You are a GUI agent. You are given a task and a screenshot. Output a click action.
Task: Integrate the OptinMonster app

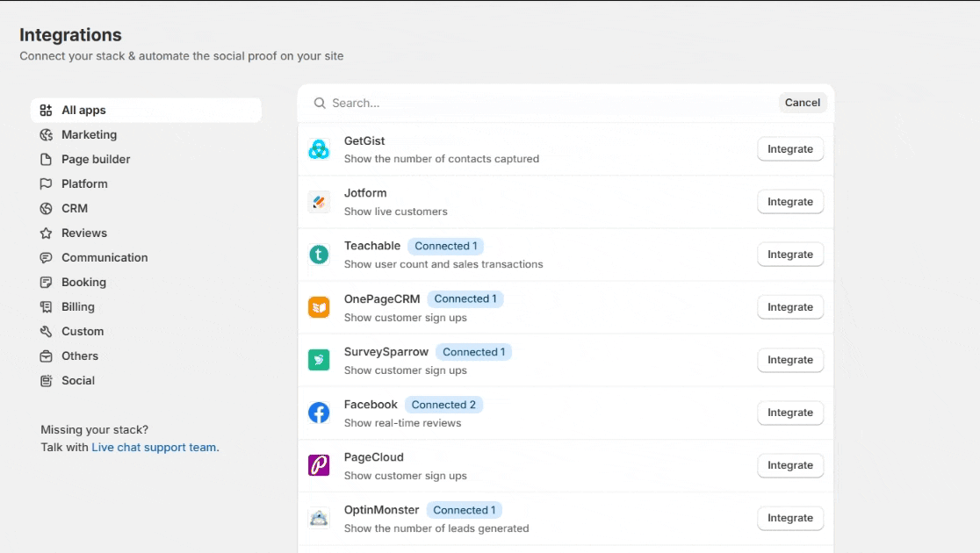pyautogui.click(x=790, y=518)
